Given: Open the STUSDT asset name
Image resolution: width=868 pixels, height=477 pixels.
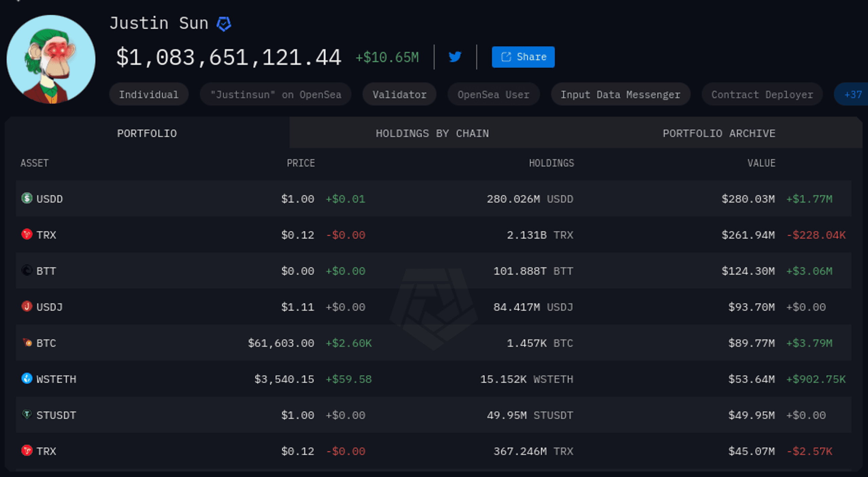Looking at the screenshot, I should (x=56, y=415).
